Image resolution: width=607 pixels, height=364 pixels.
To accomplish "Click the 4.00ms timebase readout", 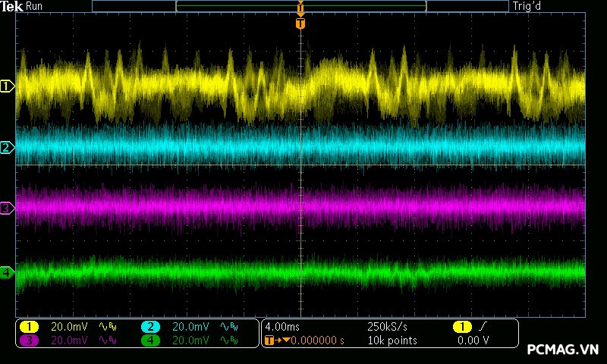I will tap(284, 326).
